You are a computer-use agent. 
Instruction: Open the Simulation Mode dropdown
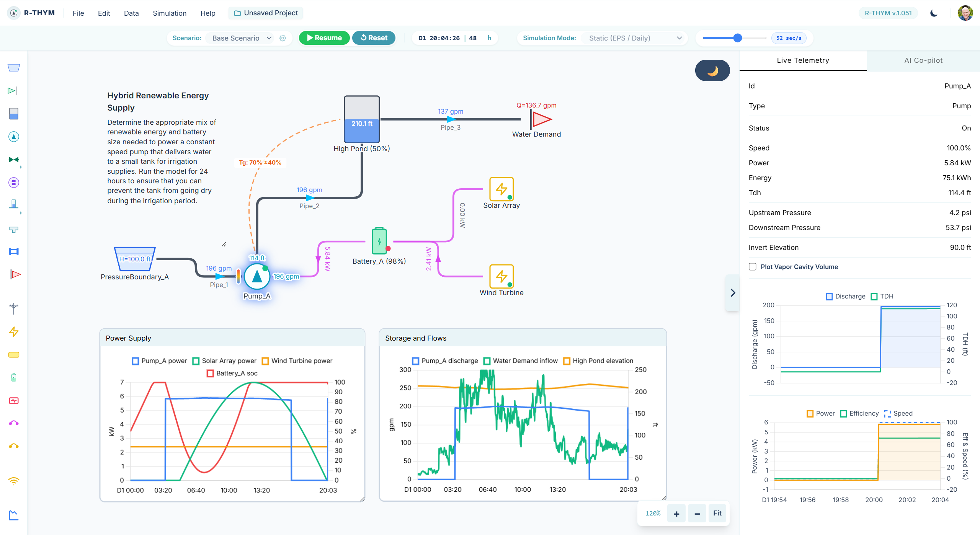click(635, 38)
